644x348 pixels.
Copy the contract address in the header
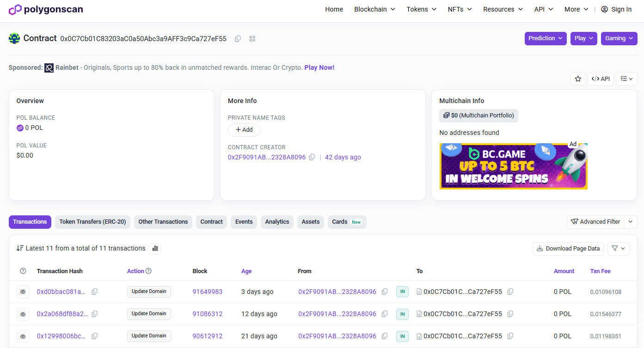pos(238,39)
